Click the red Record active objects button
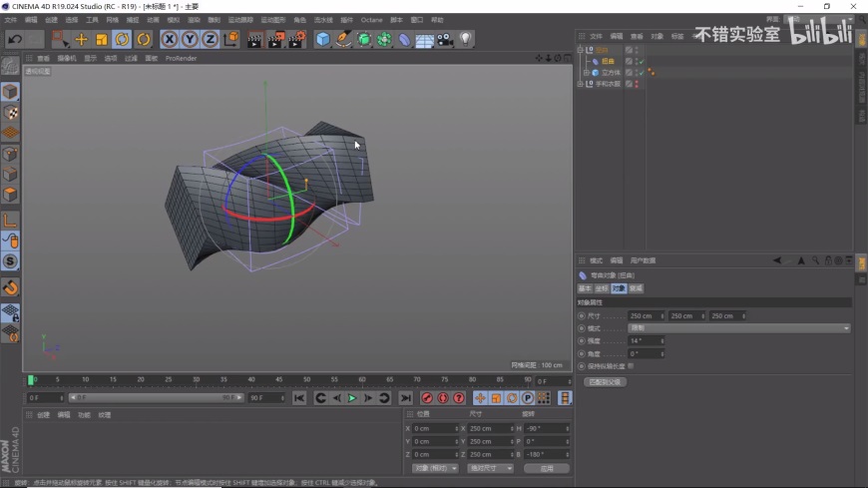Image resolution: width=868 pixels, height=488 pixels. tap(427, 398)
